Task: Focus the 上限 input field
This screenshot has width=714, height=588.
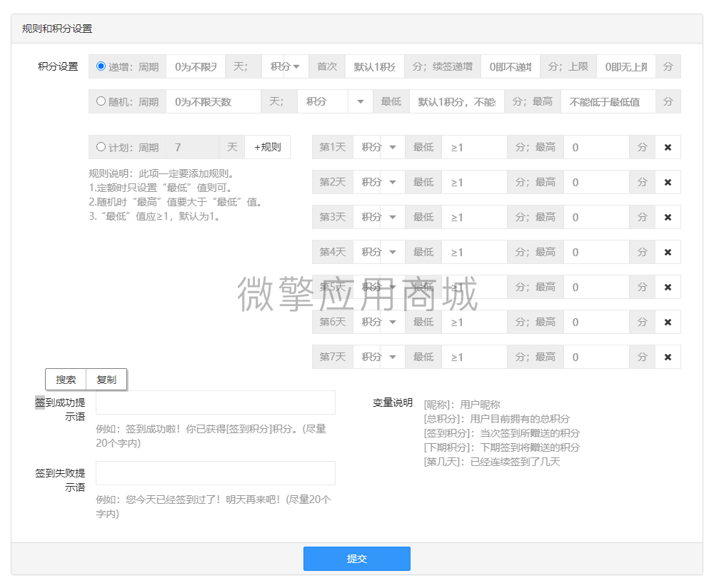Action: coord(626,66)
